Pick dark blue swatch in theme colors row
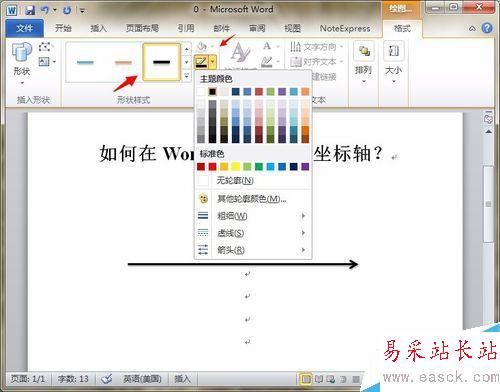 click(236, 91)
